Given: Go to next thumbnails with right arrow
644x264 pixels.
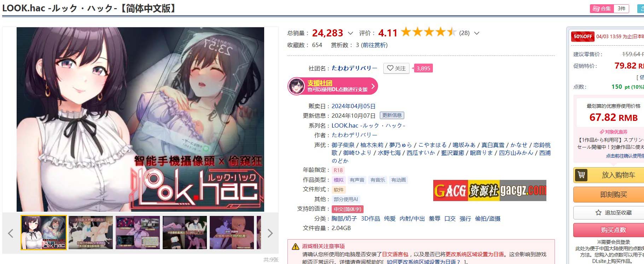Looking at the screenshot, I should point(270,233).
